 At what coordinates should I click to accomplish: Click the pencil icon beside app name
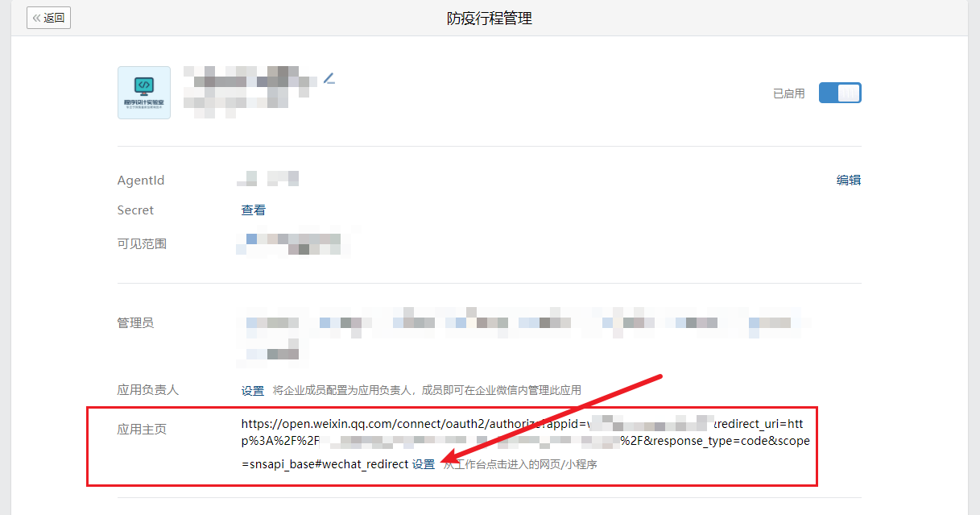tap(329, 78)
